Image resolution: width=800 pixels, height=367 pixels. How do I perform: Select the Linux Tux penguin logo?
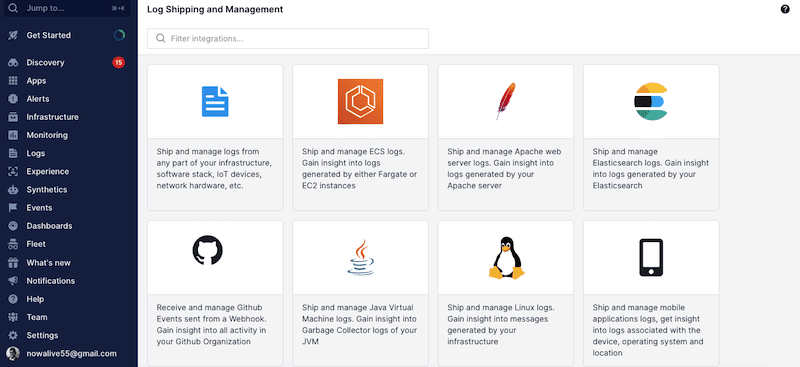(506, 258)
